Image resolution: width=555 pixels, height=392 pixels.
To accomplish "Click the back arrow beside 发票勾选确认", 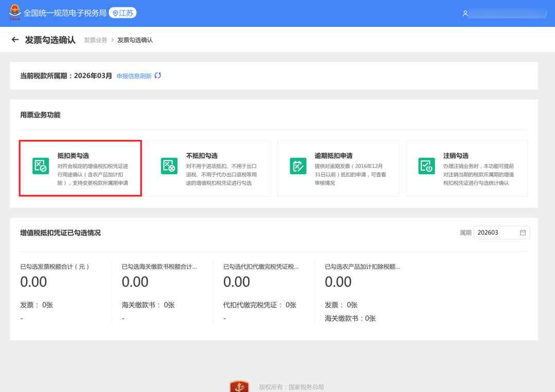I will [15, 40].
